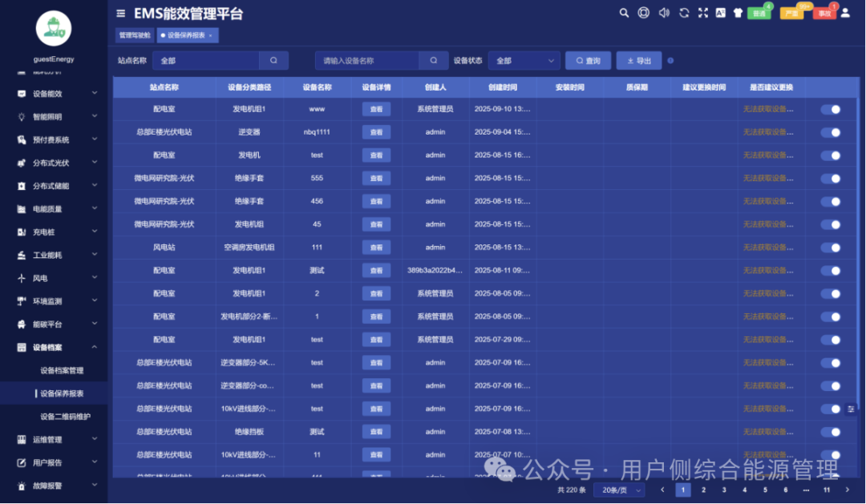Select 设备二维码维护 in the sidebar
This screenshot has height=504, width=866.
pos(65,417)
